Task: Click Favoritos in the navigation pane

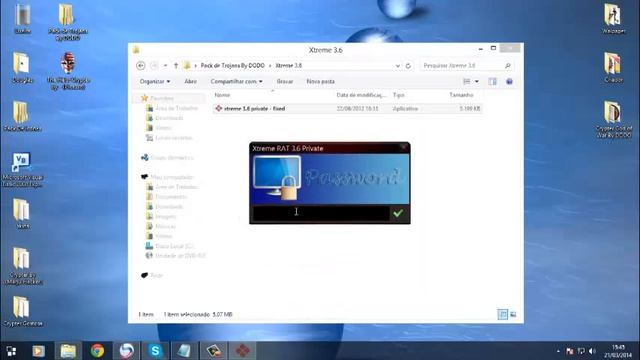Action: 162,98
